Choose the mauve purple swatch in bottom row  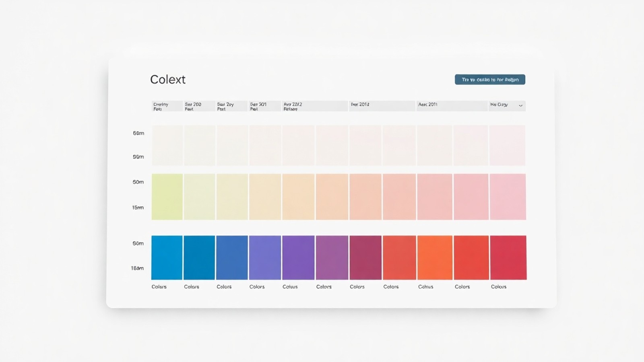(332, 257)
